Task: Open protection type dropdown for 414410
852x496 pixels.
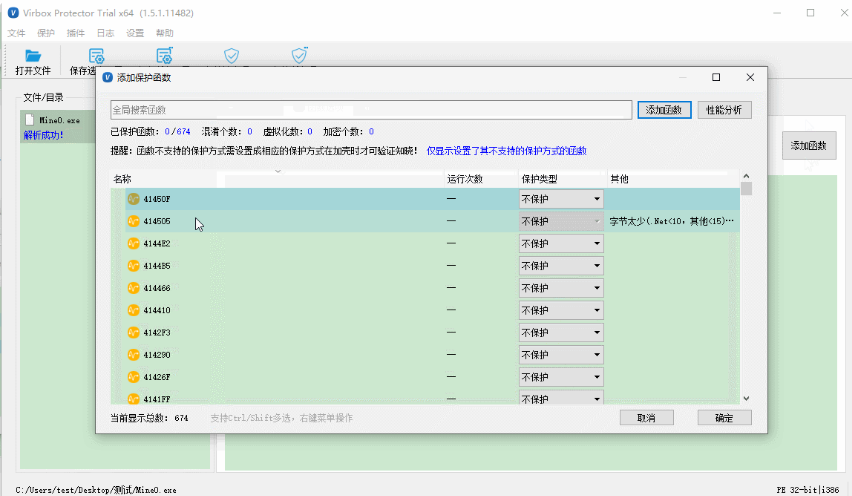Action: [561, 310]
